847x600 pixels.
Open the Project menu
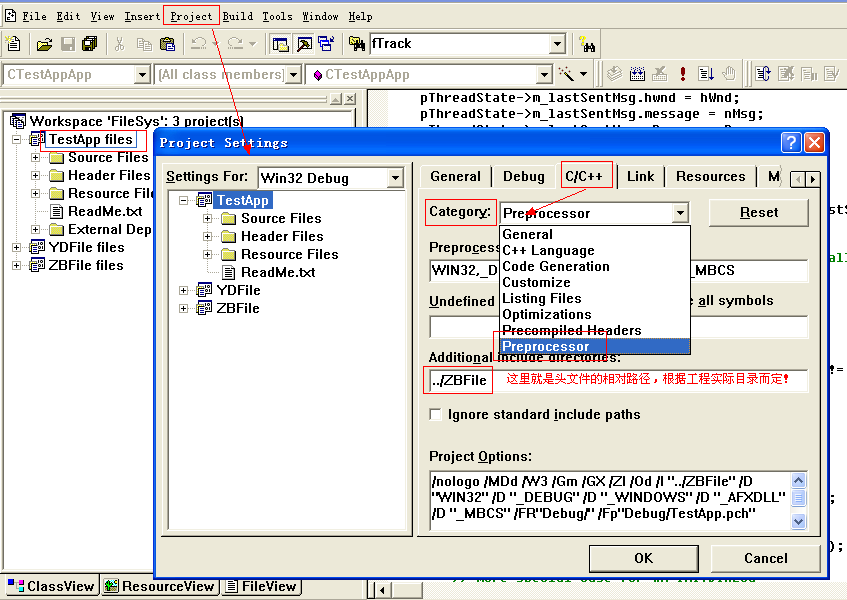191,16
